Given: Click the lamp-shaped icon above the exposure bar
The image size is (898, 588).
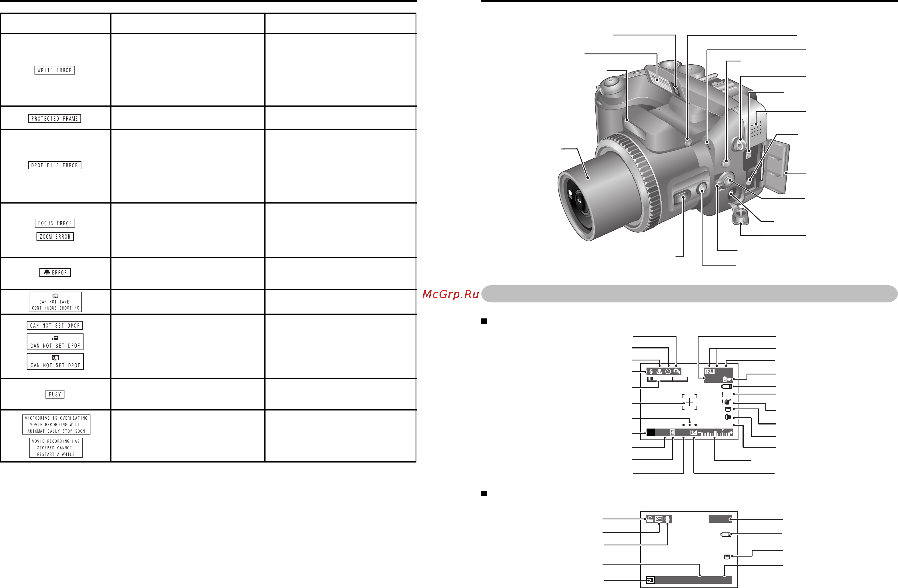Looking at the screenshot, I should pyautogui.click(x=728, y=417).
